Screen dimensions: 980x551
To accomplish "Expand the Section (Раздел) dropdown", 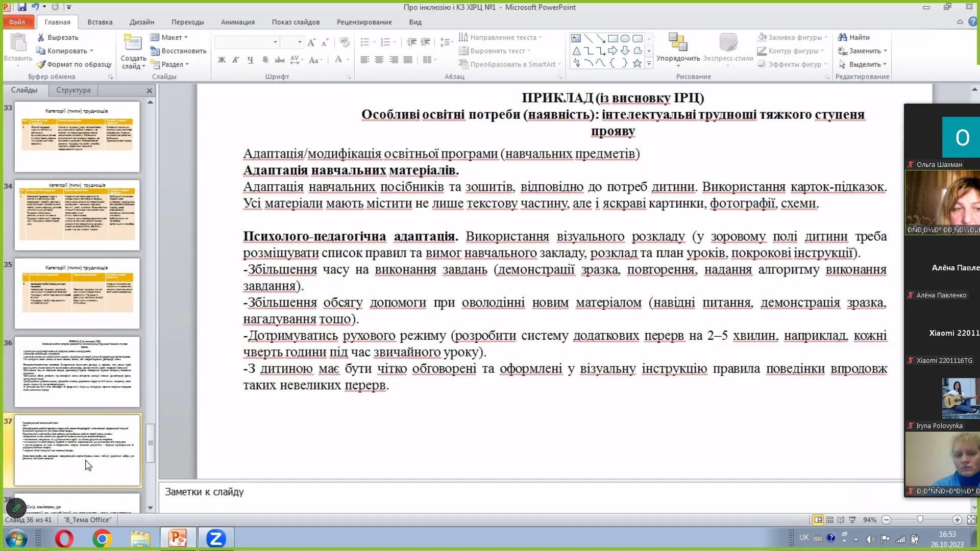I will (x=170, y=64).
